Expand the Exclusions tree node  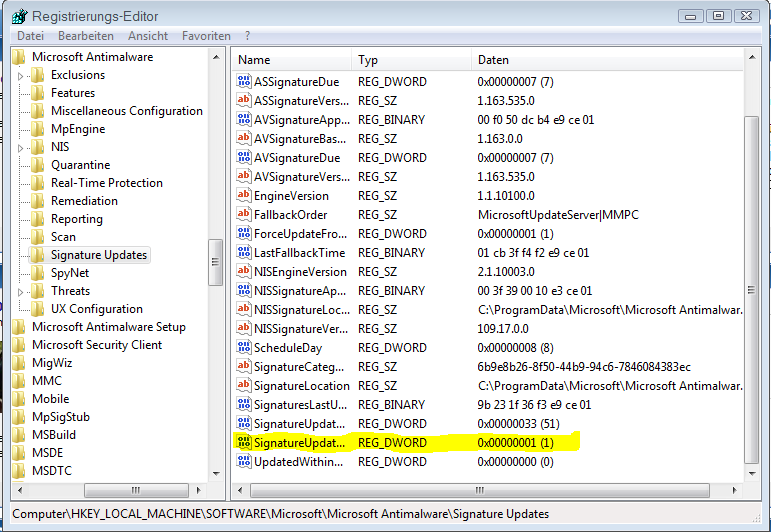(x=20, y=76)
